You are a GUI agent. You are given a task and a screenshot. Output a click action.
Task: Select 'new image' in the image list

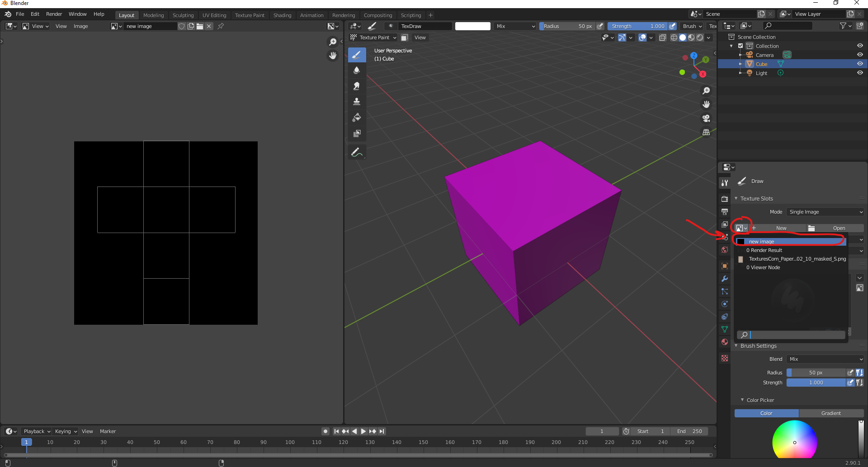pyautogui.click(x=791, y=242)
